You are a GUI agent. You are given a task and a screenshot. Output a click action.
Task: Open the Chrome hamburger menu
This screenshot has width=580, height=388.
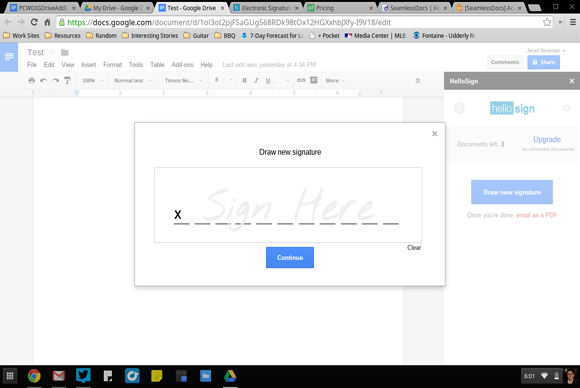tap(573, 22)
